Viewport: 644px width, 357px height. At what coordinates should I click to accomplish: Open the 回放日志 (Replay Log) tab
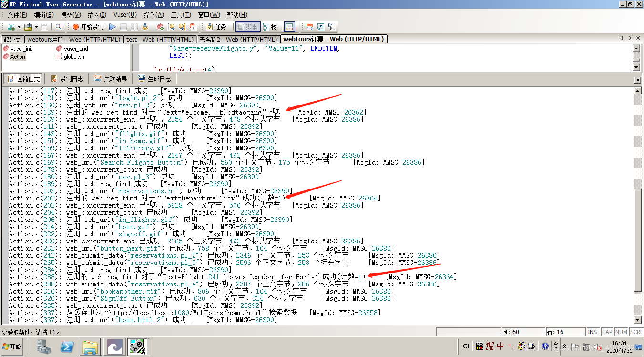(23, 79)
